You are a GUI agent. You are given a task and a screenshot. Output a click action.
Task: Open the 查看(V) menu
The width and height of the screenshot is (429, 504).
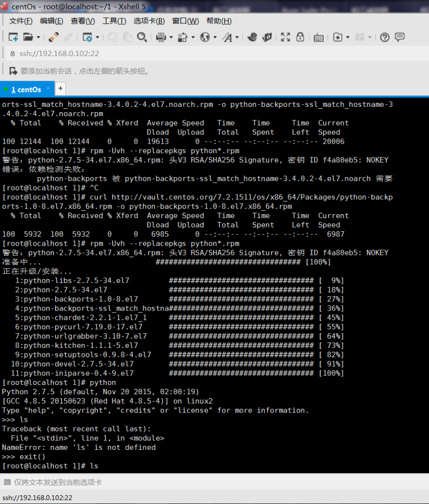point(83,21)
